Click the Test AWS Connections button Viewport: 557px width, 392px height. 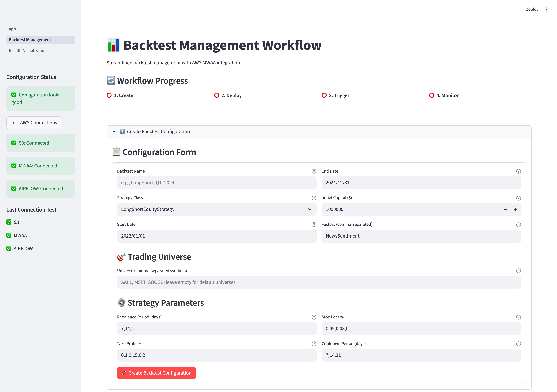pos(34,123)
